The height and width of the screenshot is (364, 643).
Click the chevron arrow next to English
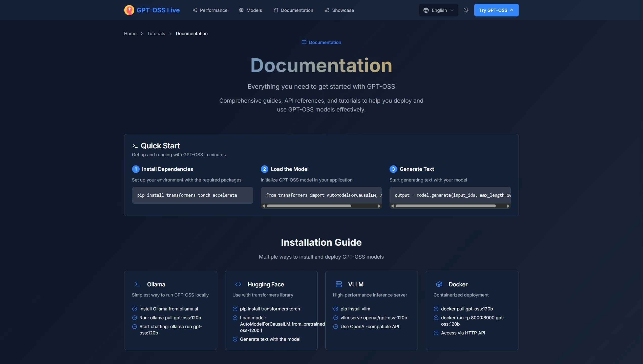tap(452, 10)
